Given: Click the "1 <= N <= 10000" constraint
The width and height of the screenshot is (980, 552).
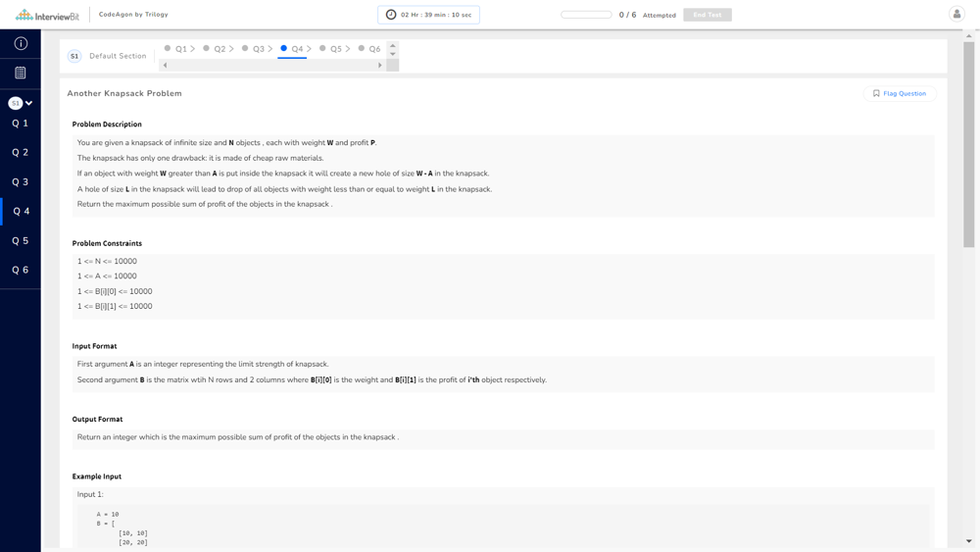Looking at the screenshot, I should tap(107, 262).
